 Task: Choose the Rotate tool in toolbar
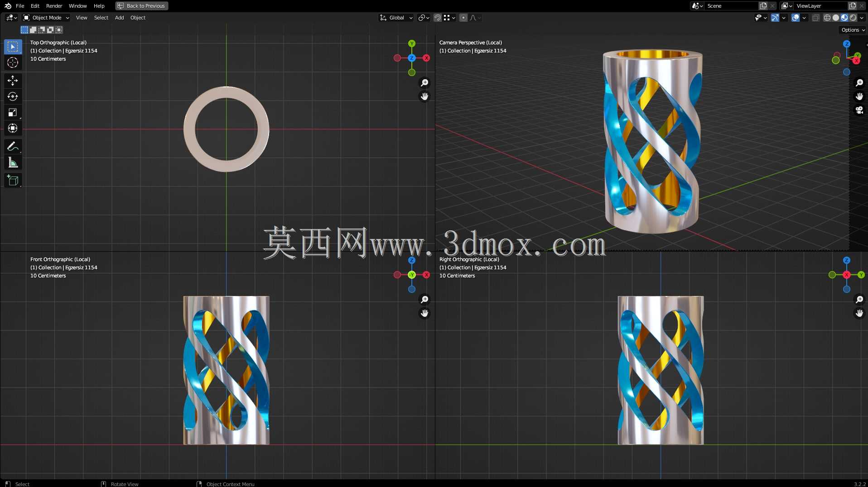click(x=13, y=96)
